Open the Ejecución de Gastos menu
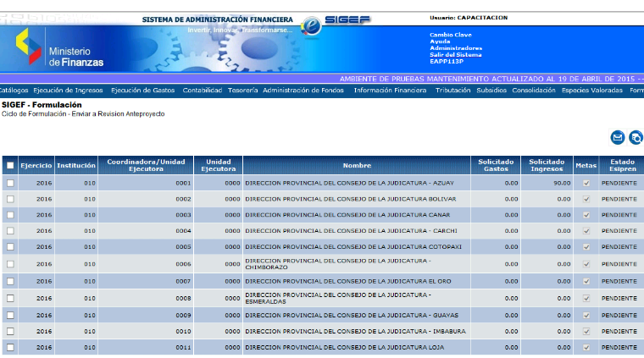Viewport: 644px width, 358px height. click(143, 91)
